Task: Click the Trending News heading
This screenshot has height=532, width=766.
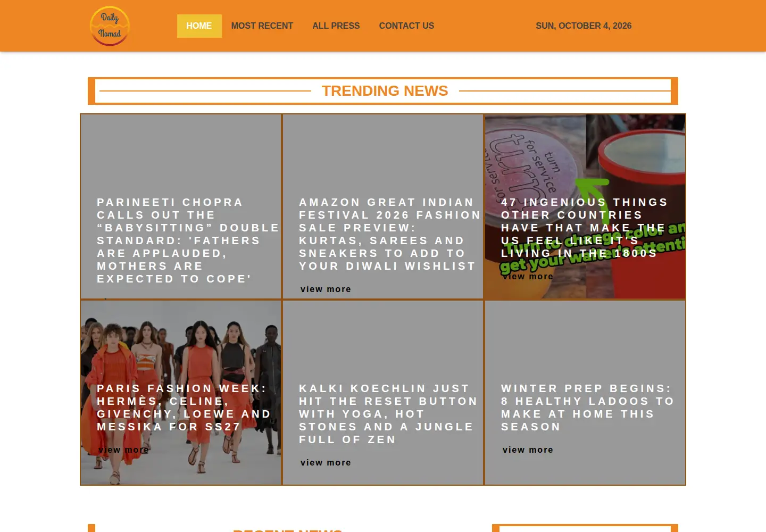Action: (x=385, y=91)
